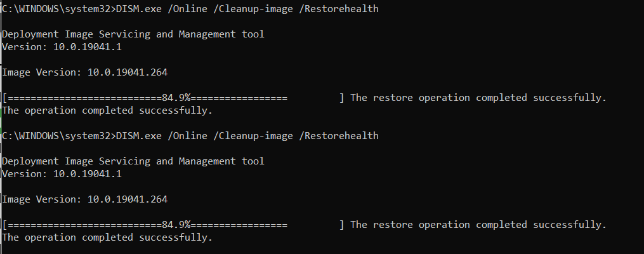Click the first restore operation completed successfully message
The image size is (644, 254).
point(478,98)
